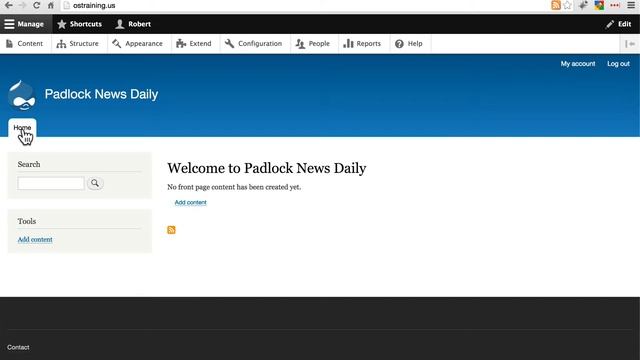Click the Welcome to Padlock News Daily heading
640x360 pixels.
click(267, 168)
